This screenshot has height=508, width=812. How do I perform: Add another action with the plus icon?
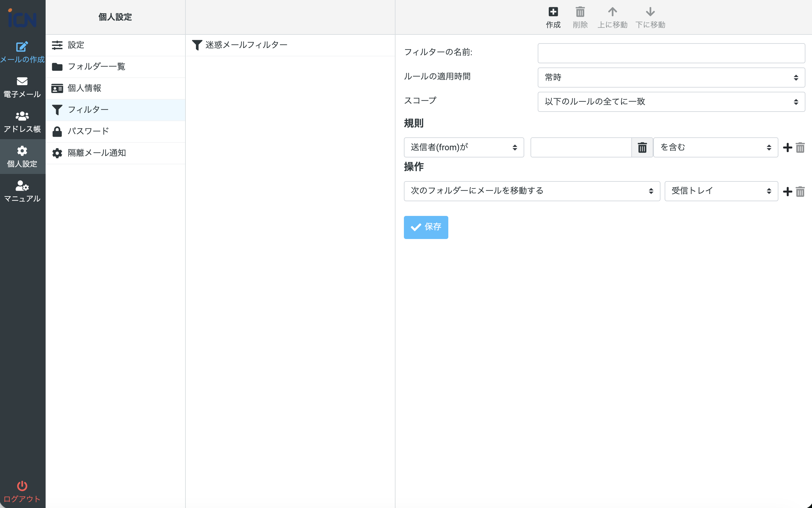click(x=787, y=192)
